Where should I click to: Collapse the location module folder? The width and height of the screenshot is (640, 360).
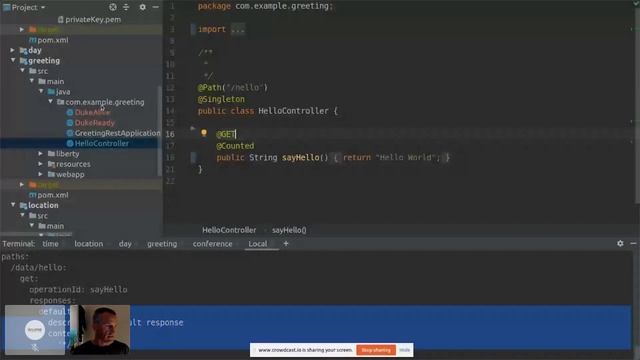(x=13, y=205)
